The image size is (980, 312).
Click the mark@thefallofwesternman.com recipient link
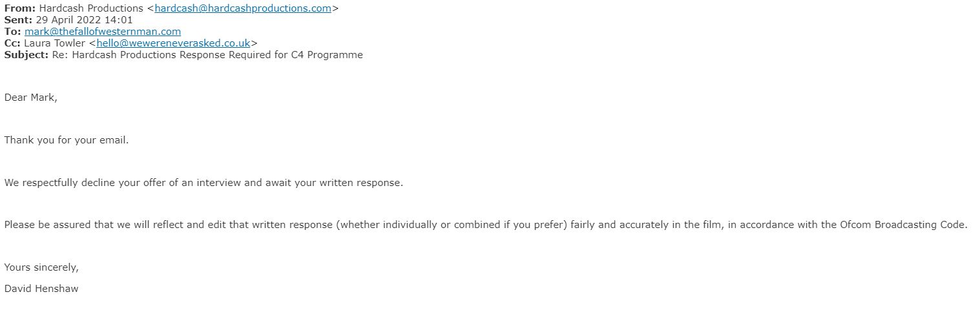tap(103, 31)
